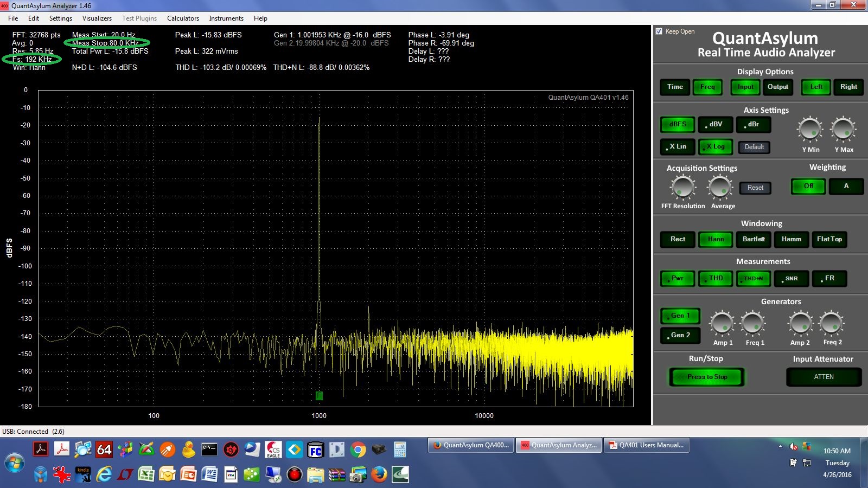
Task: Click the ATTEN input attenuator button
Action: pyautogui.click(x=824, y=377)
